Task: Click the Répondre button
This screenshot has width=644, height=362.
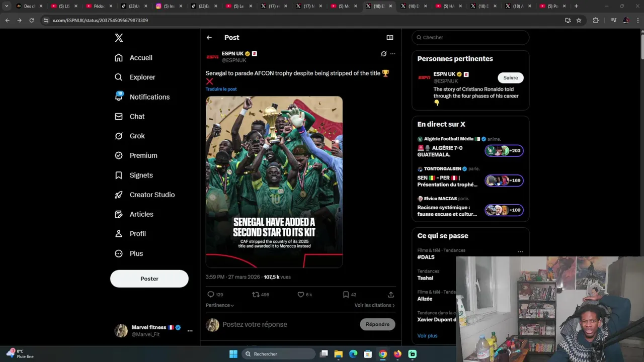Action: 377,325
